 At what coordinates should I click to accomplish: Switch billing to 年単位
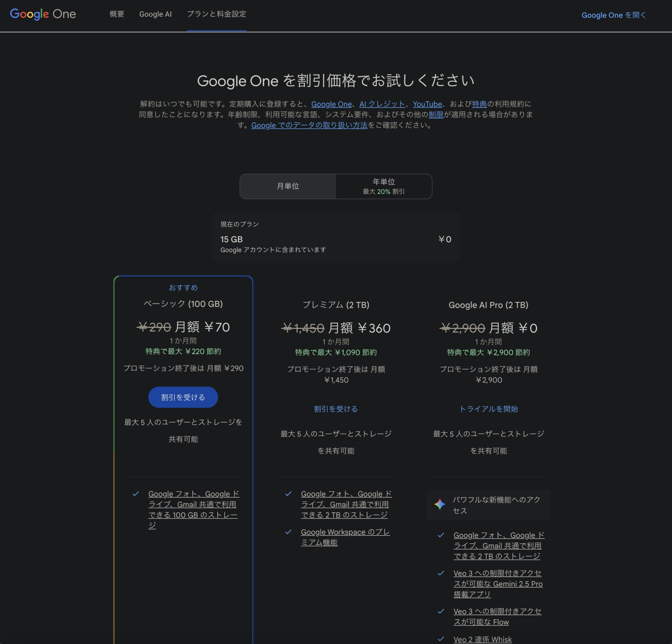click(x=384, y=186)
